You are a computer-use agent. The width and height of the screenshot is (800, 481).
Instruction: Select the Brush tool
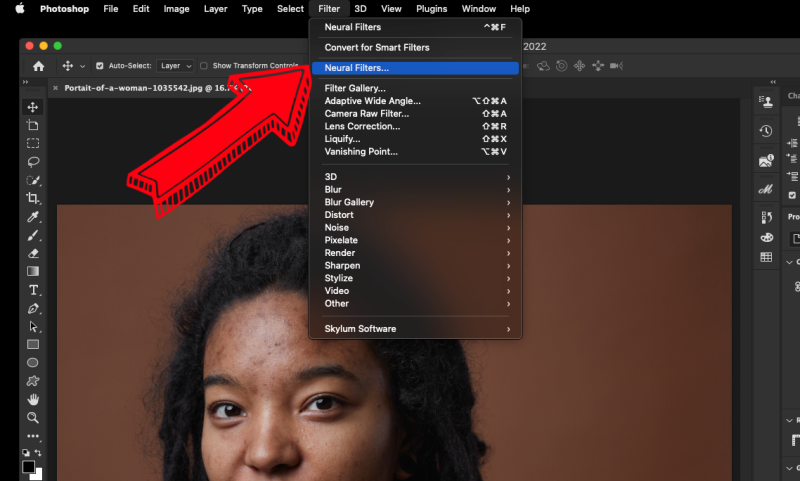pos(33,235)
